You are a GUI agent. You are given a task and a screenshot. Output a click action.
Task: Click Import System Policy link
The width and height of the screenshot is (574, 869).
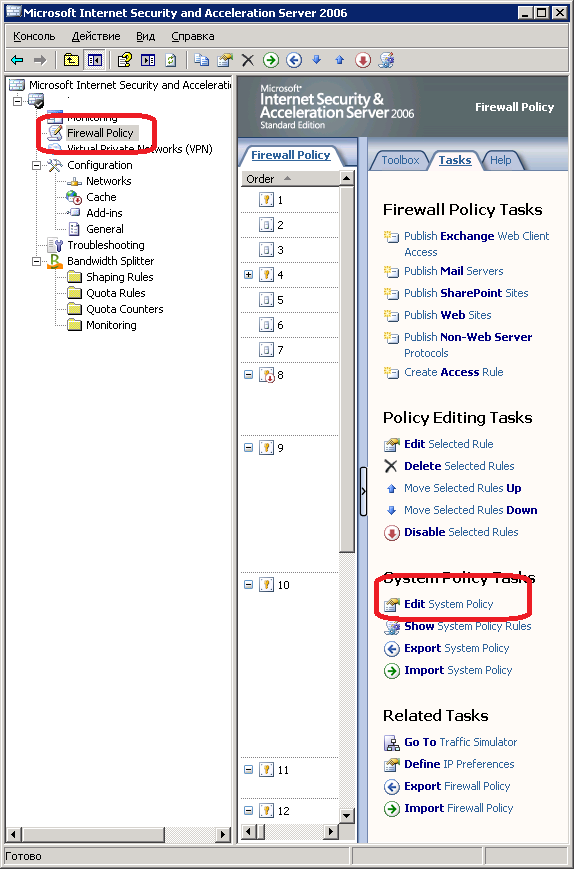[x=458, y=670]
